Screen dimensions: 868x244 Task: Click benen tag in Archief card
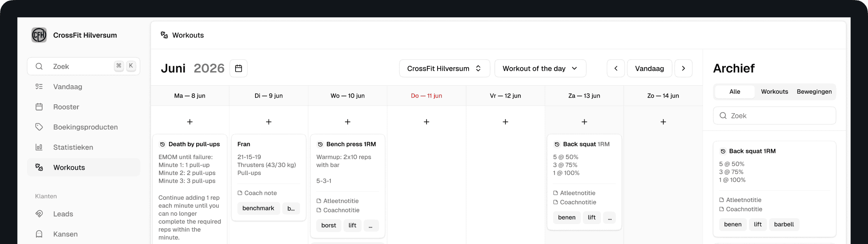733,225
